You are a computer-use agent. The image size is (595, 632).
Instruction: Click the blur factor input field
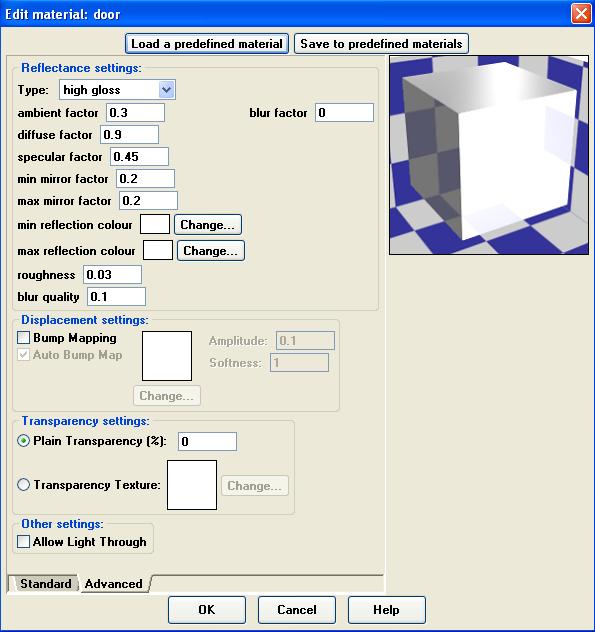pyautogui.click(x=344, y=112)
